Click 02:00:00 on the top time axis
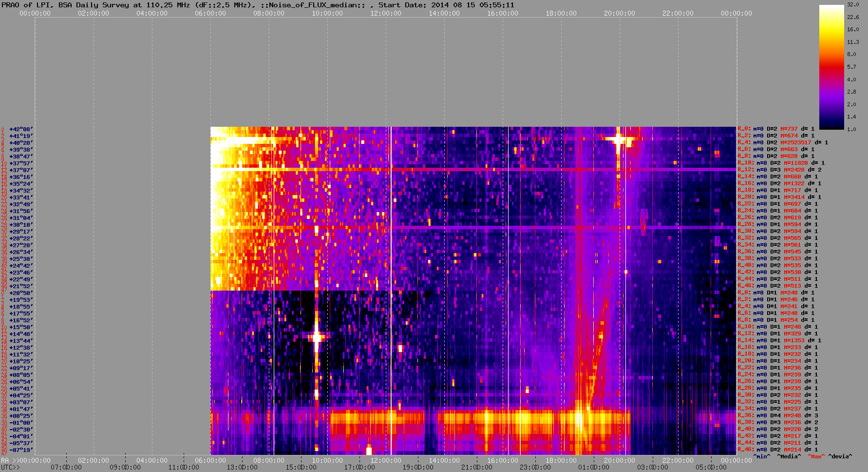The height and width of the screenshot is (472, 868). (94, 13)
